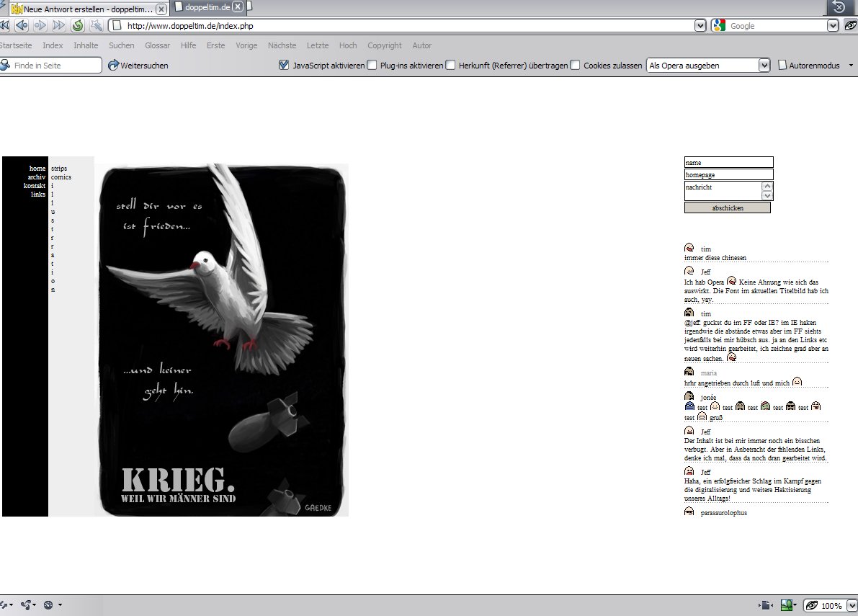Open the Als Opera ausgeben dropdown

coord(764,66)
